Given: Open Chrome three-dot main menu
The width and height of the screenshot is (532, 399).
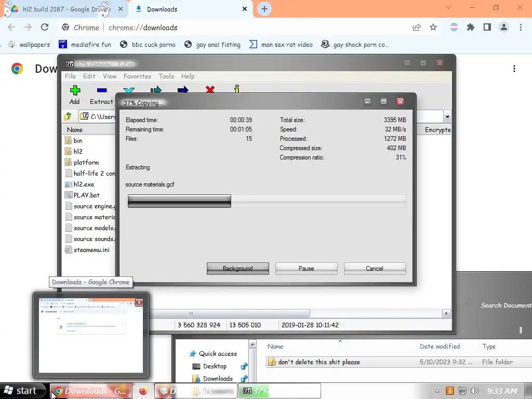Looking at the screenshot, I should 521,27.
